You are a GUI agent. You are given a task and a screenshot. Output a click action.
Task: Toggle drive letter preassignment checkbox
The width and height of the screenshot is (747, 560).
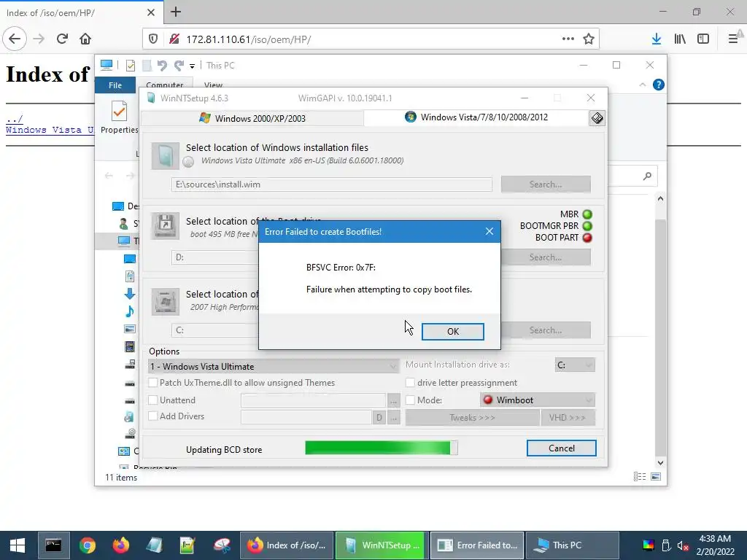coord(410,382)
